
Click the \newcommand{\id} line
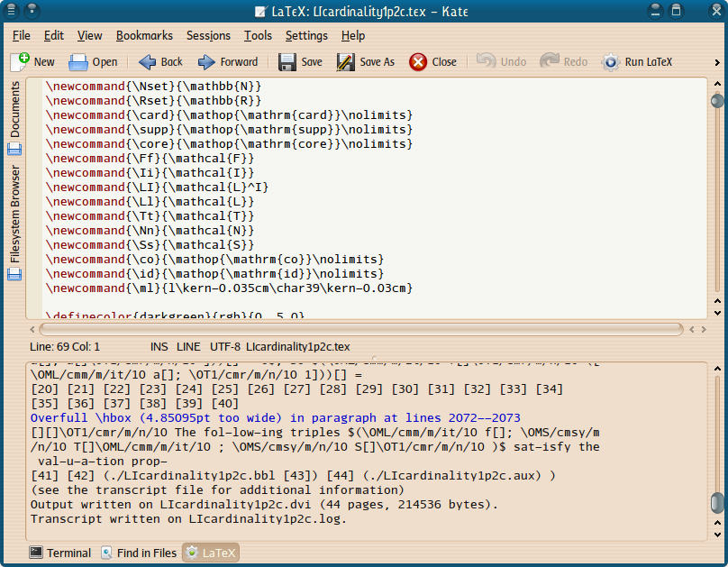click(x=214, y=273)
